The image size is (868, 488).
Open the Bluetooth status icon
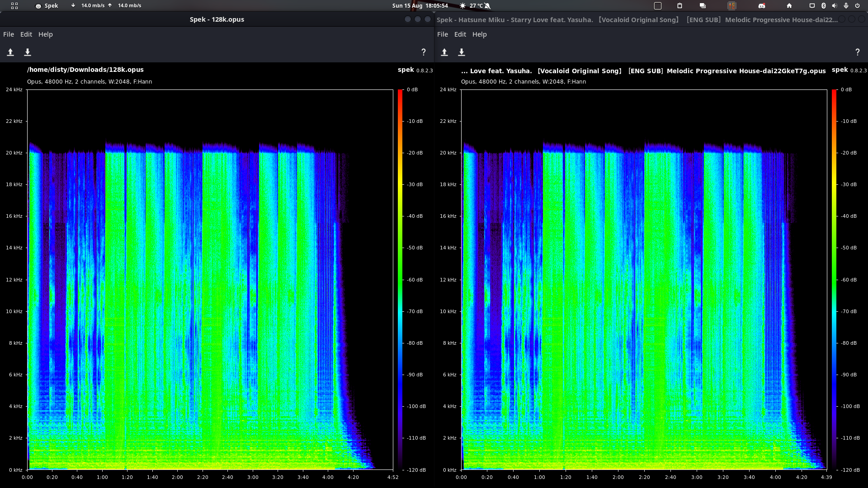823,6
